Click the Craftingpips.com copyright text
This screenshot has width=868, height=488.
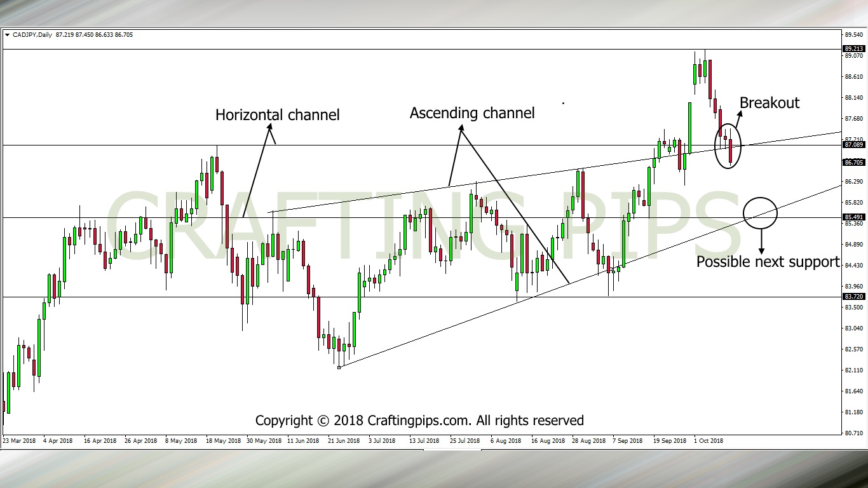click(419, 421)
